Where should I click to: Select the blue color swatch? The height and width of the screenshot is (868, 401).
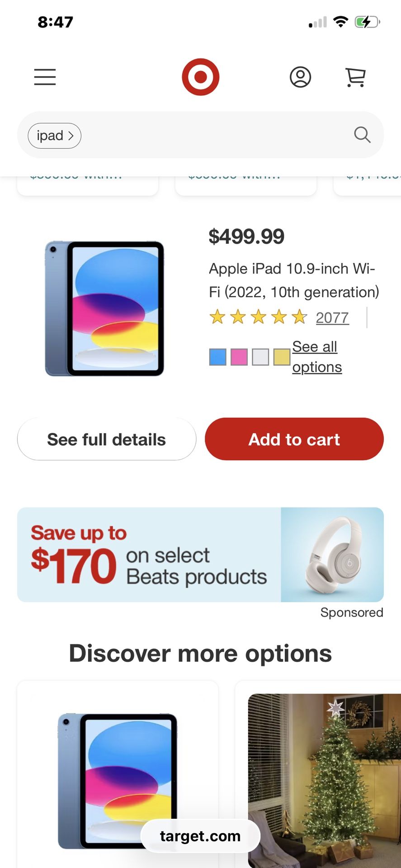217,357
